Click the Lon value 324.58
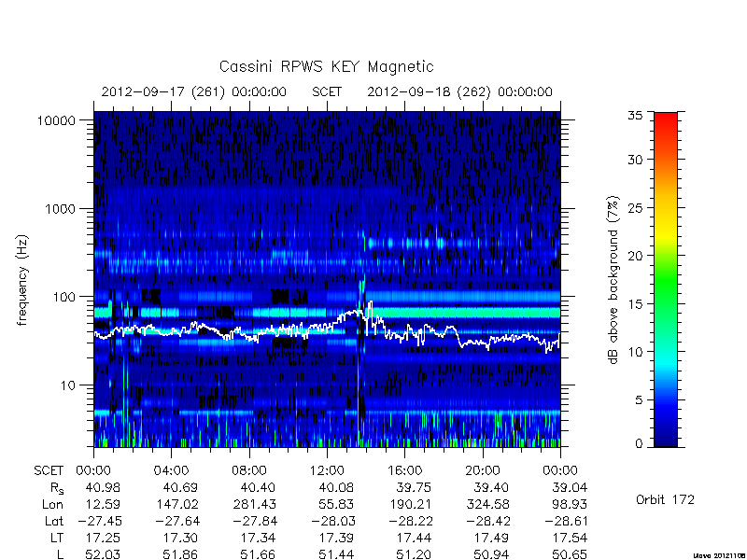747x560 pixels. click(487, 505)
